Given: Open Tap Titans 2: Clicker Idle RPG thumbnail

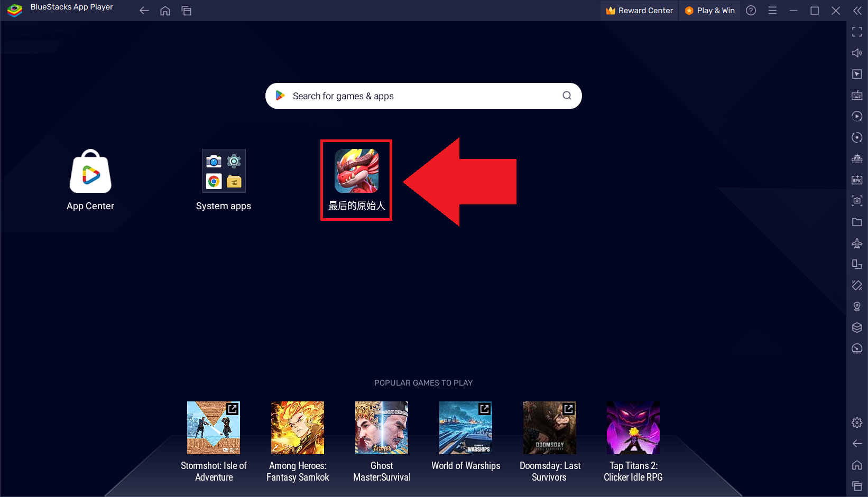Looking at the screenshot, I should click(633, 428).
